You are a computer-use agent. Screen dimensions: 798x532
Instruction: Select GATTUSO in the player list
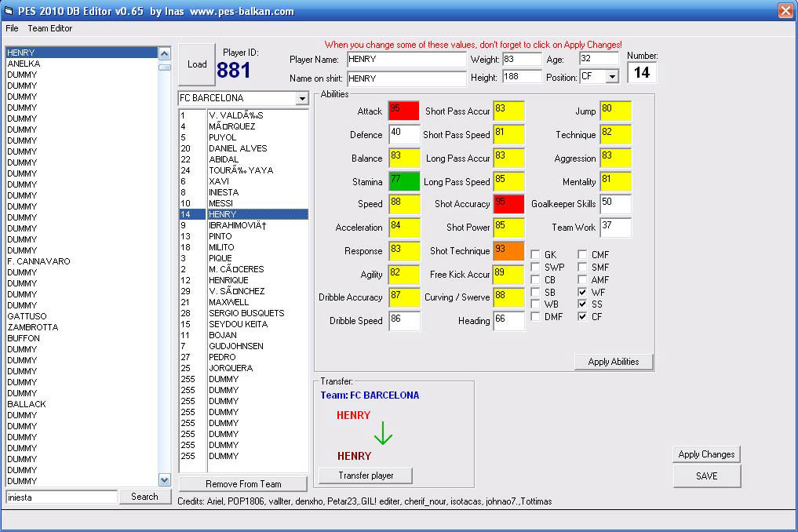click(82, 316)
